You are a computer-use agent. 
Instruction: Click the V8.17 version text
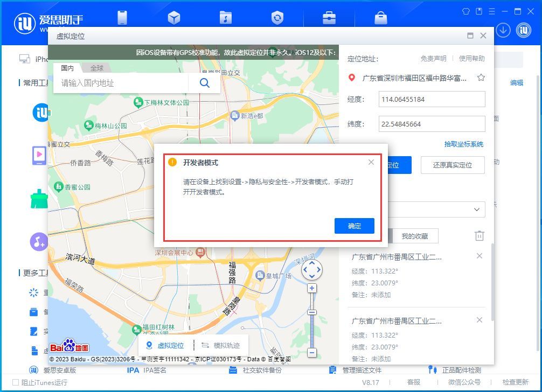coord(371,382)
